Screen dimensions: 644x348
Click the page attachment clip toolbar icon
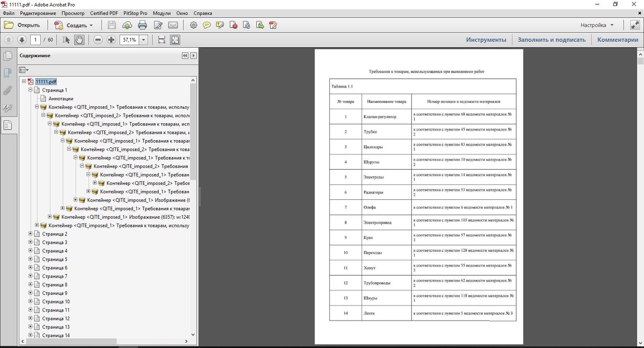pyautogui.click(x=246, y=25)
